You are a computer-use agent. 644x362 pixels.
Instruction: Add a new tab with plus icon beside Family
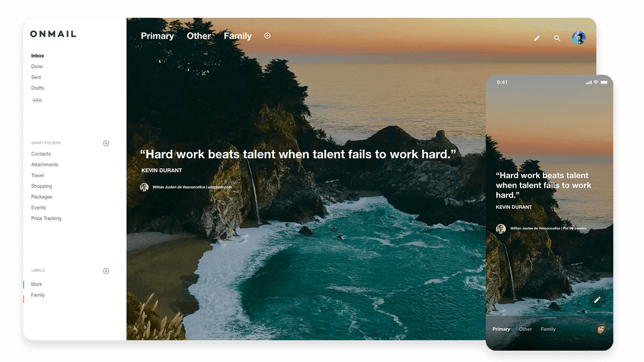267,36
